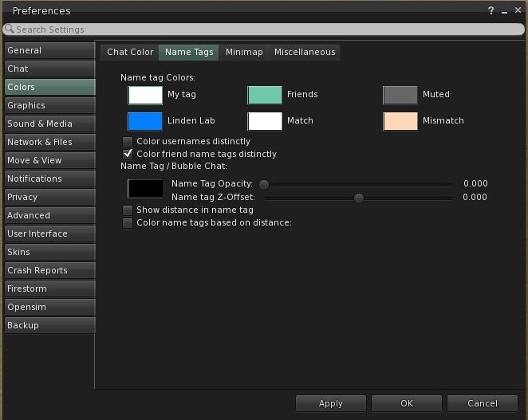Switch to Move & View settings
This screenshot has height=420, width=528.
pyautogui.click(x=50, y=160)
